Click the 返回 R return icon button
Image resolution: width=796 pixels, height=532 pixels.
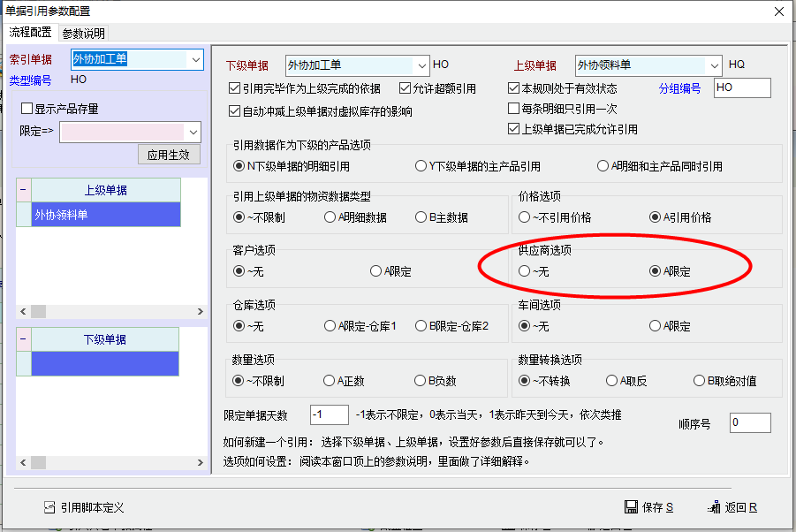click(716, 507)
